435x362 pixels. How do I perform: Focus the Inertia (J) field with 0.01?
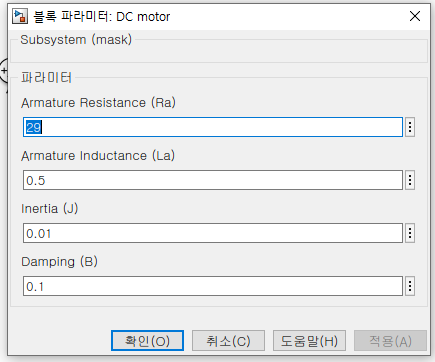(213, 233)
